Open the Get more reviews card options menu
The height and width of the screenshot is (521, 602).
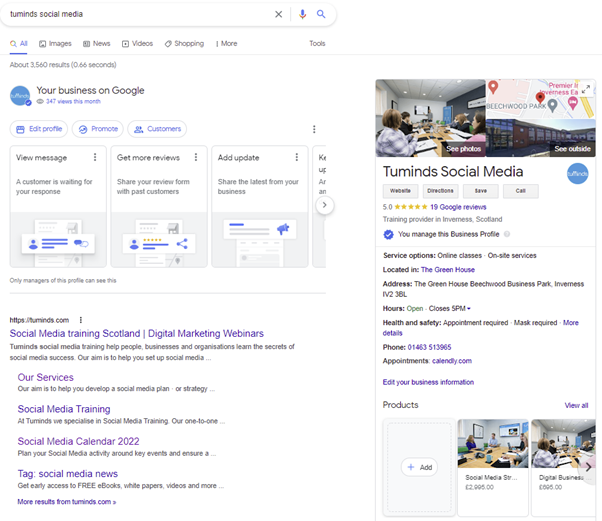[196, 157]
